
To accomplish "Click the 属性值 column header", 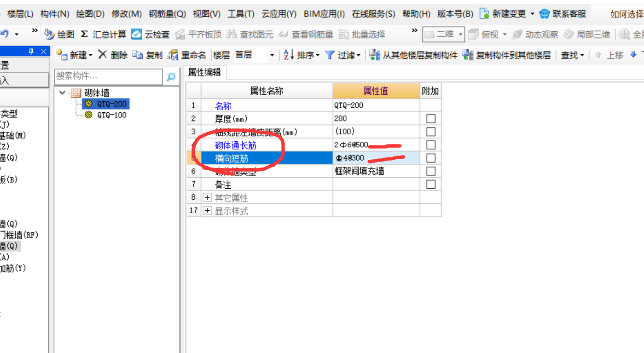I will tap(376, 91).
